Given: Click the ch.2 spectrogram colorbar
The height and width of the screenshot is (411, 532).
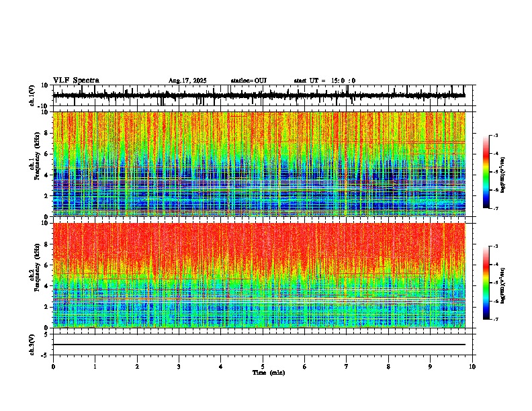Looking at the screenshot, I should (486, 283).
